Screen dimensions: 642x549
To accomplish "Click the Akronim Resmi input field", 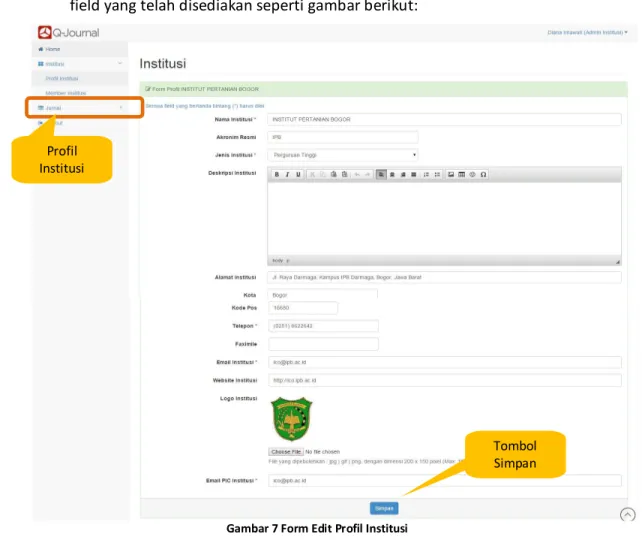I will [x=343, y=137].
